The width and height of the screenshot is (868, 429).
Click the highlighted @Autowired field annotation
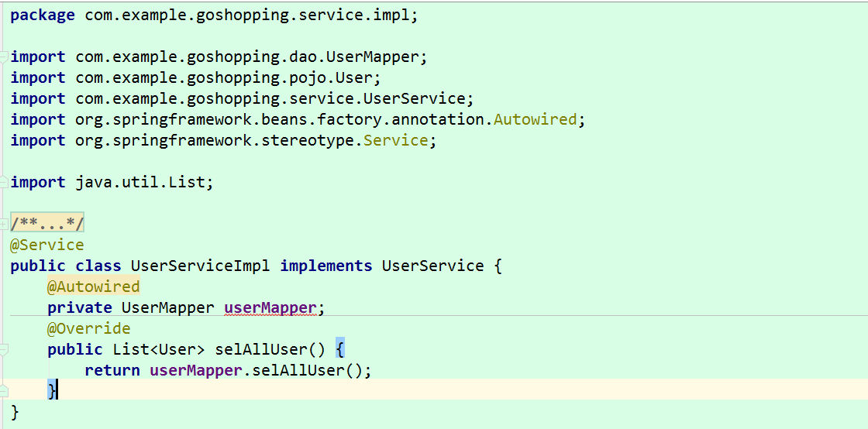(94, 287)
